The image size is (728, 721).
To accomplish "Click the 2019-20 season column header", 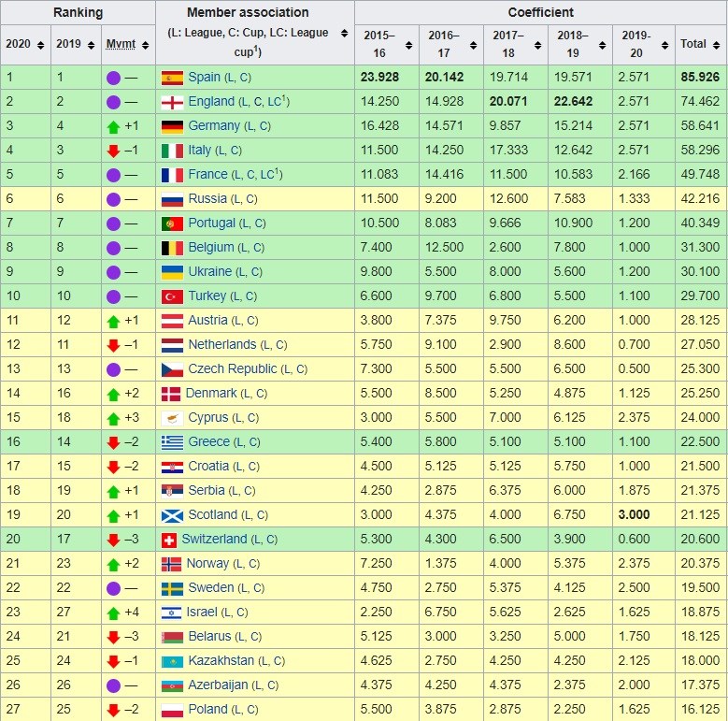I will pos(630,44).
